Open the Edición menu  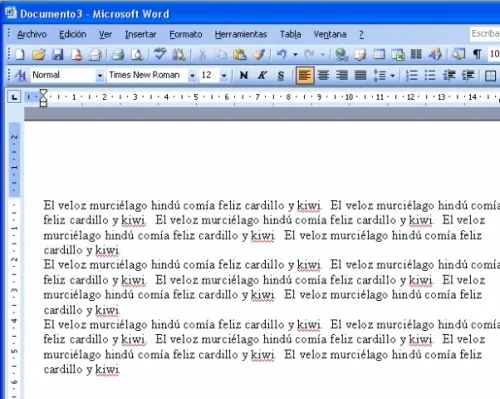pos(73,34)
